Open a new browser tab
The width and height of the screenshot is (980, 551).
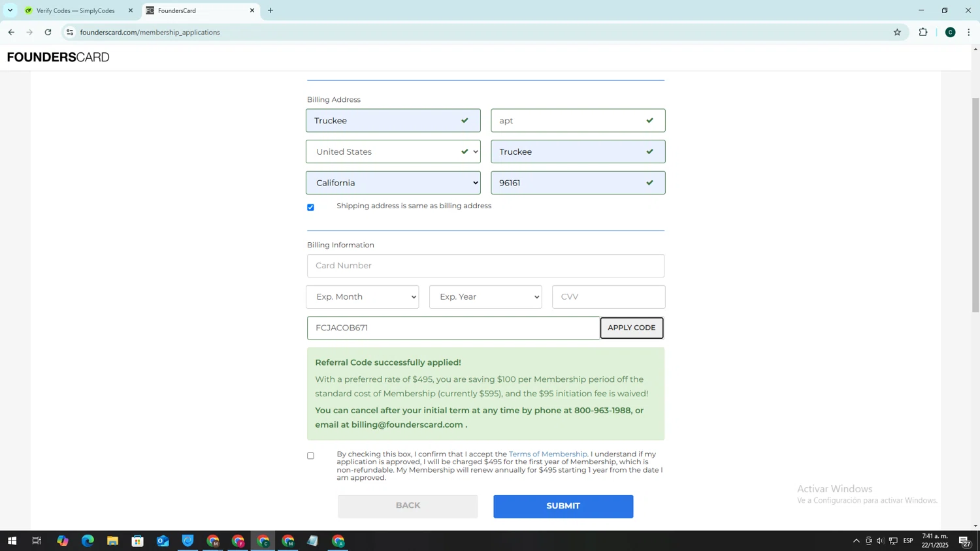(x=270, y=10)
